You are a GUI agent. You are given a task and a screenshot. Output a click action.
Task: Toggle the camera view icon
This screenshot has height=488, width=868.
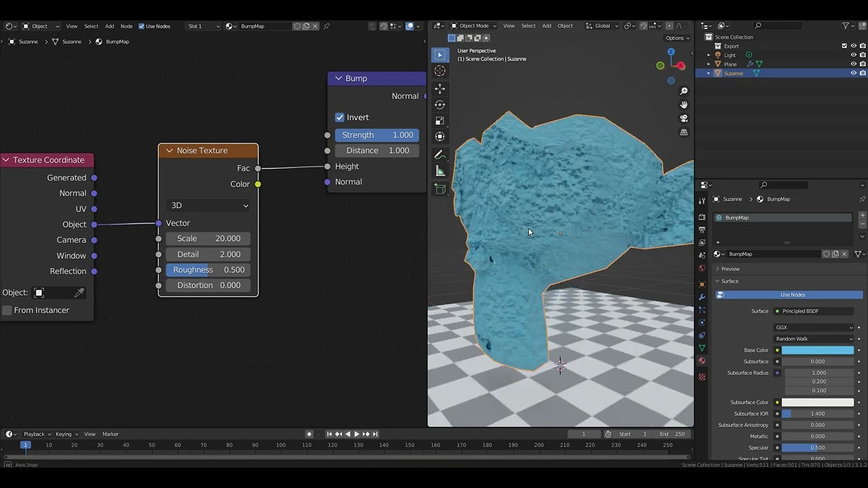(684, 118)
